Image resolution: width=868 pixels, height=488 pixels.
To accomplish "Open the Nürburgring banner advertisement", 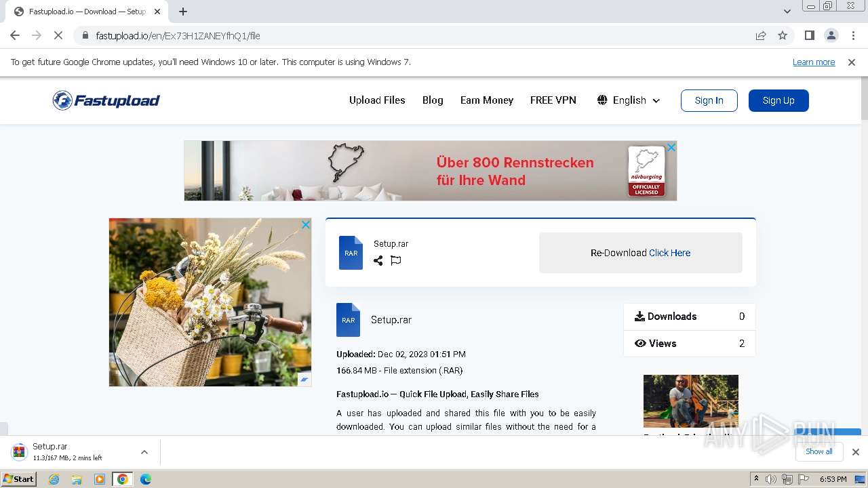I will point(430,171).
